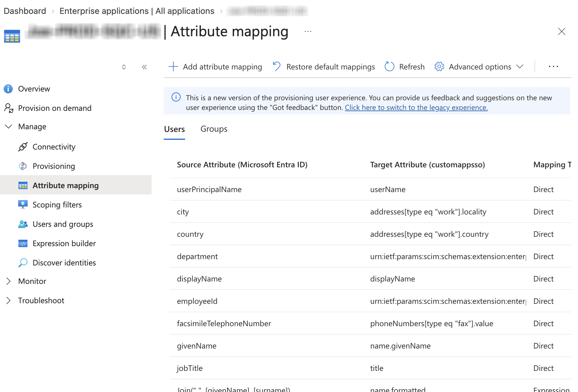The image size is (578, 392).
Task: Select the Users tab
Action: tap(174, 129)
